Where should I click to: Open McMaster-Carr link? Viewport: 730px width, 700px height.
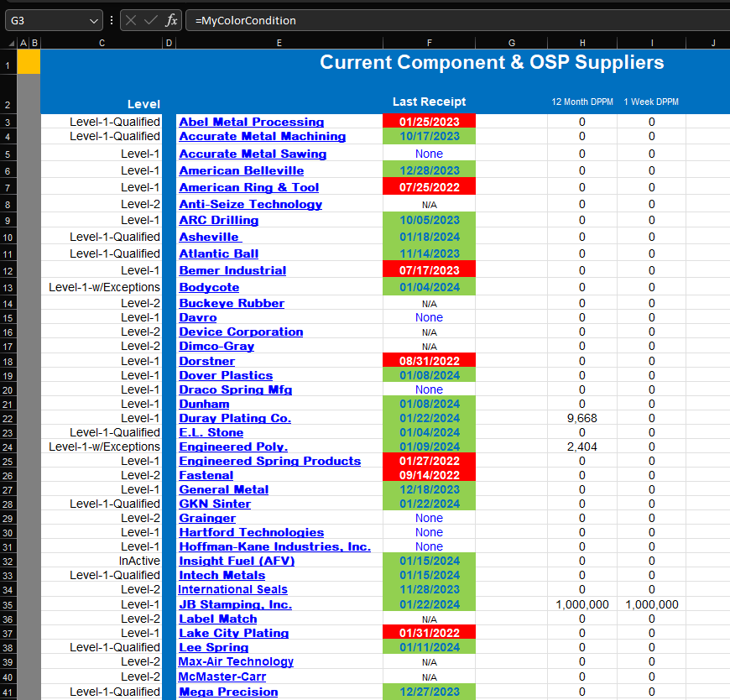222,676
